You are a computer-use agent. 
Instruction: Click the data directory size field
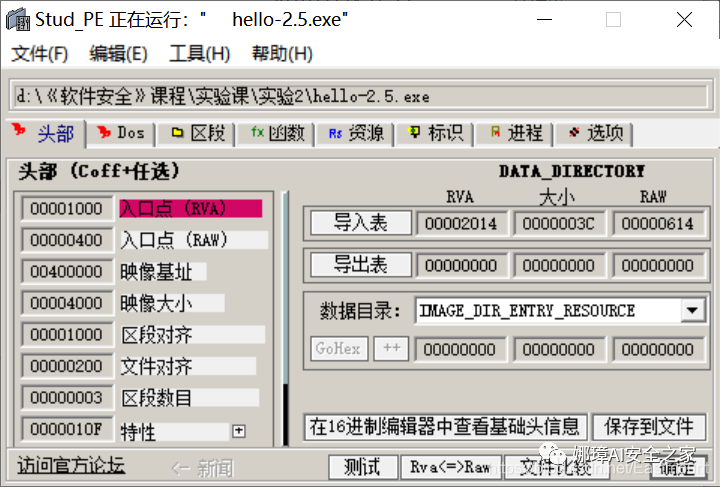click(559, 349)
